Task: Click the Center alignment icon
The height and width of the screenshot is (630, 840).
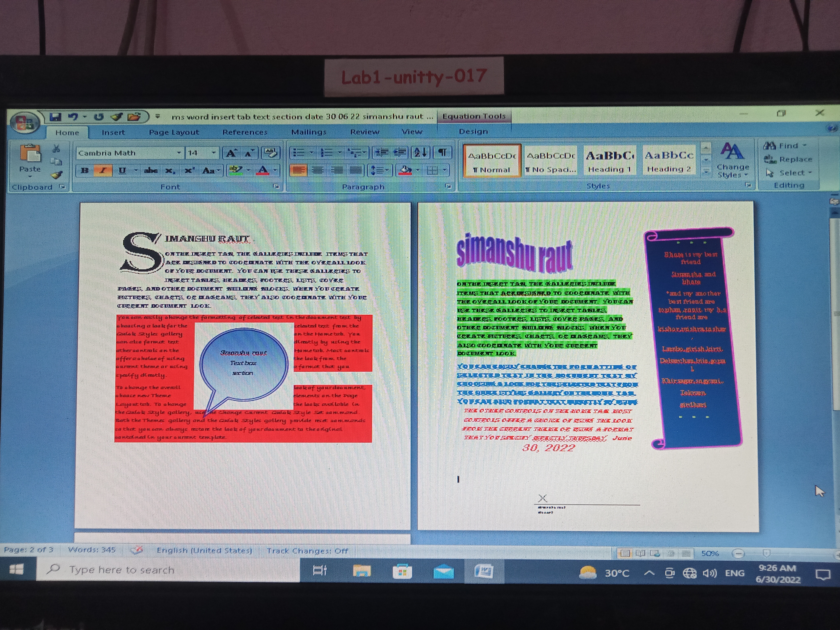Action: point(317,170)
